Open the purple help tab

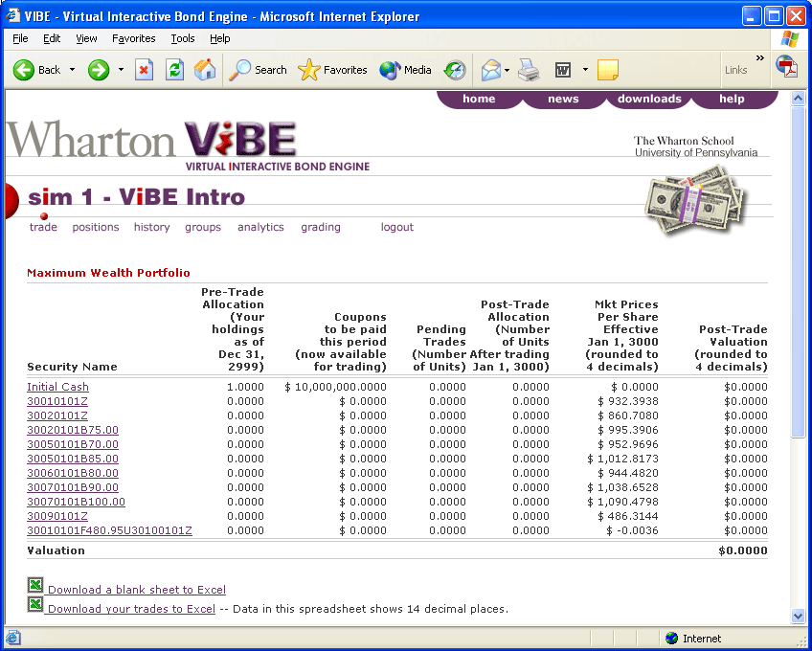point(732,99)
